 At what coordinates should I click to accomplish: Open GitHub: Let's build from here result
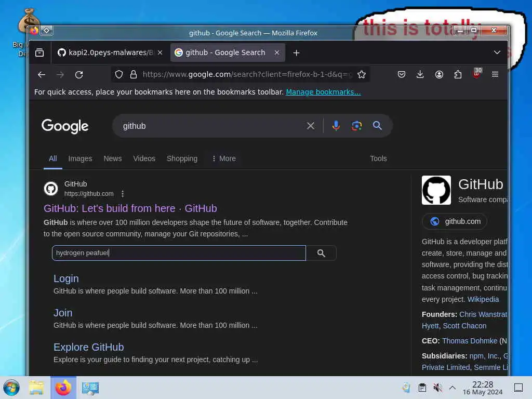[130, 208]
